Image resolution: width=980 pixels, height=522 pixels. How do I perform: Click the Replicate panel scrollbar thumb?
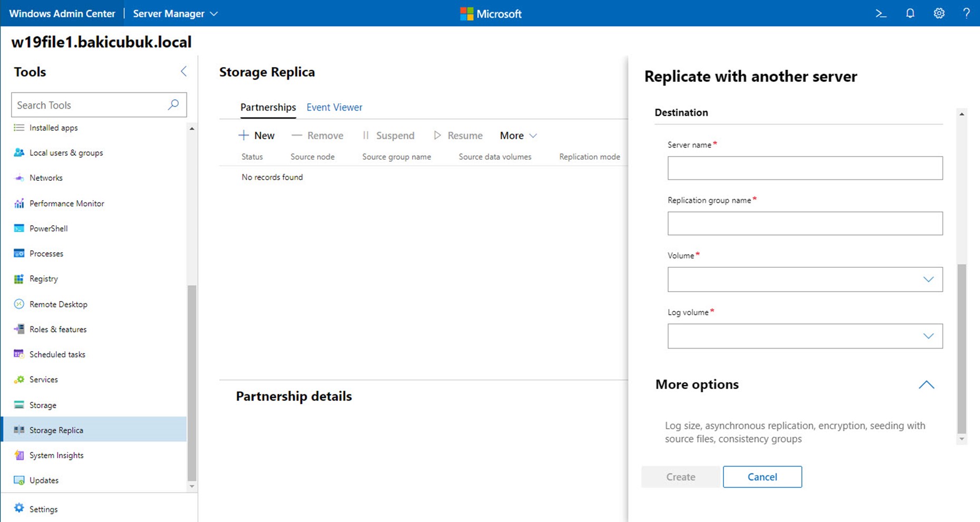pyautogui.click(x=962, y=348)
